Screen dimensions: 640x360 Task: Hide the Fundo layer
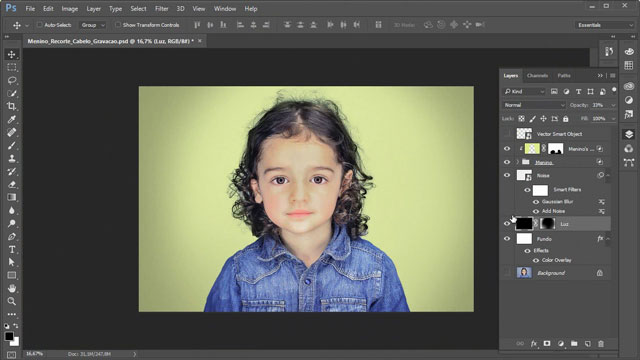(x=507, y=239)
